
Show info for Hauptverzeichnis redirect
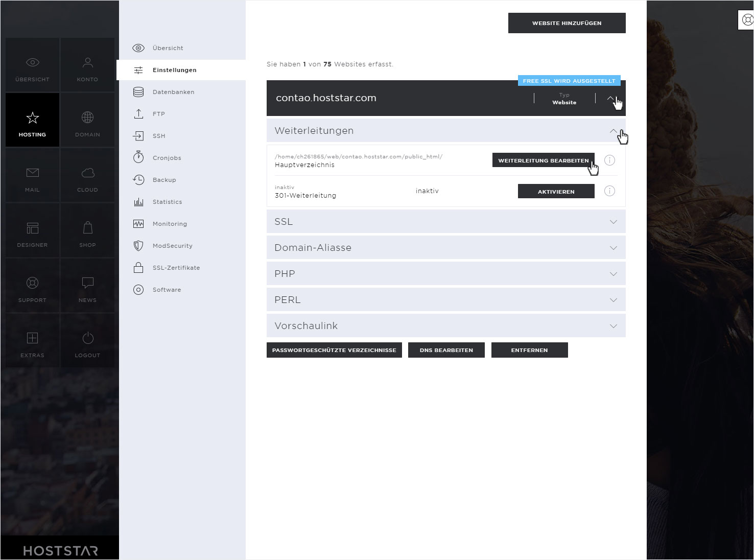tap(609, 160)
